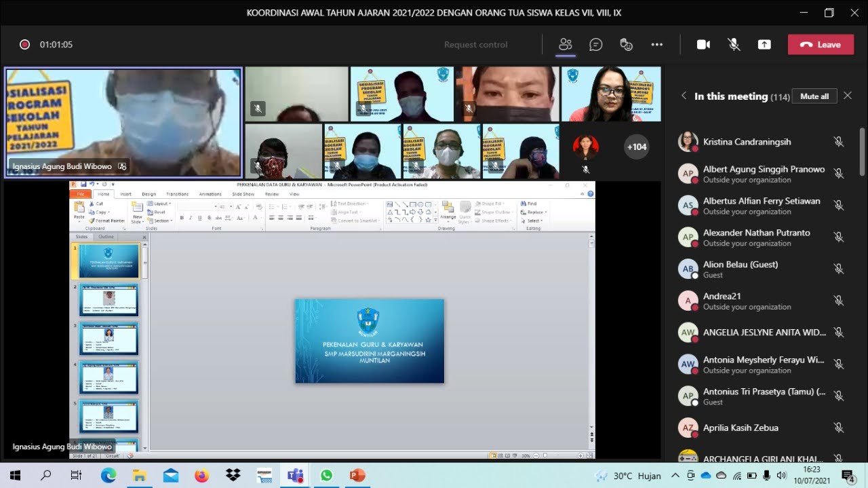
Task: Select slide 3 thumbnail in PowerPoint
Action: pos(108,339)
